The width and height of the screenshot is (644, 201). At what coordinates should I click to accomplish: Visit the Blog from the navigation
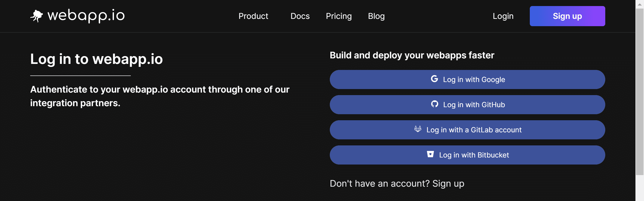point(376,16)
